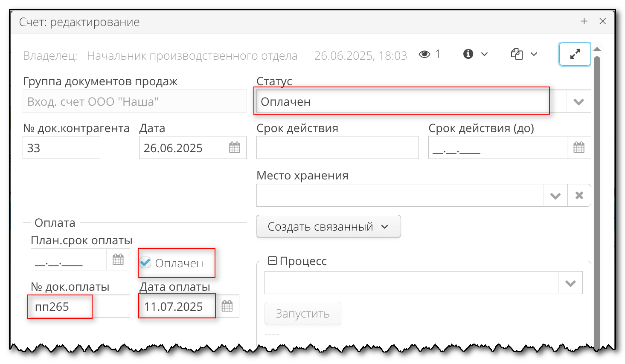Click the Создать связанный button
This screenshot has width=625, height=364.
pyautogui.click(x=328, y=227)
